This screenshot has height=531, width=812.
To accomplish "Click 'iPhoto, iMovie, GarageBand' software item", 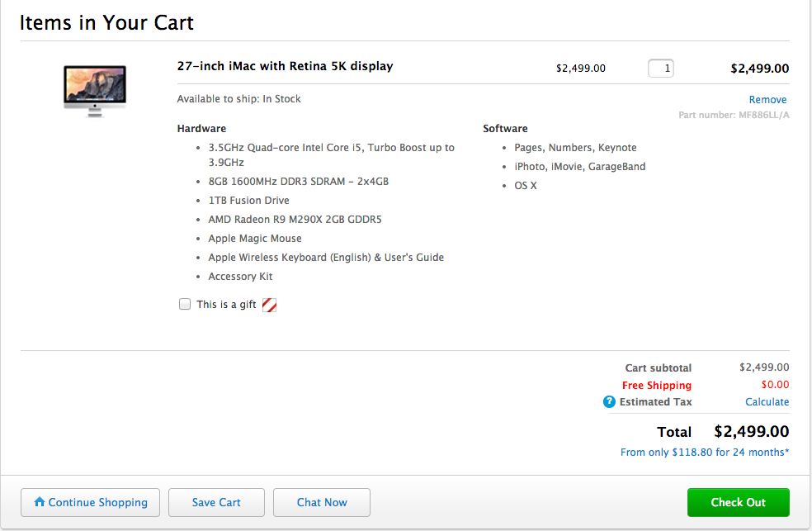I will (579, 167).
